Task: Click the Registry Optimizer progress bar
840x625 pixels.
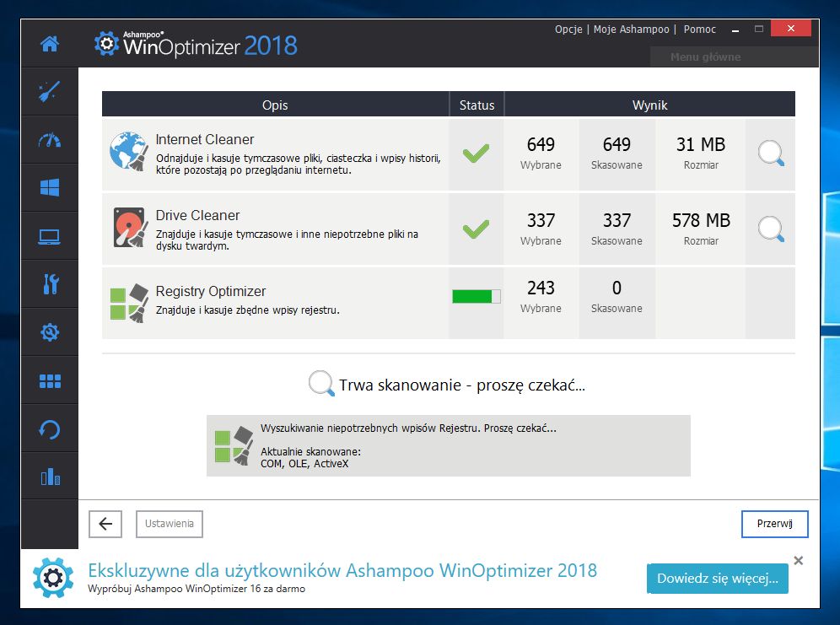Action: click(x=477, y=296)
